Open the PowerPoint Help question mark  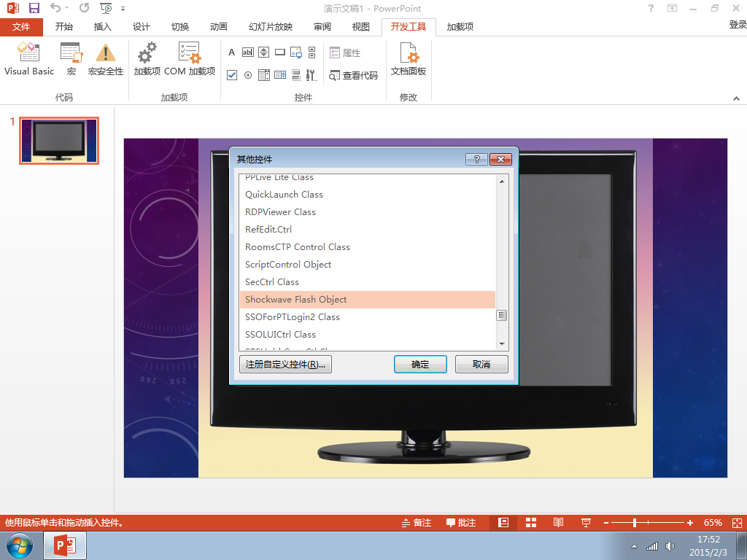(651, 8)
